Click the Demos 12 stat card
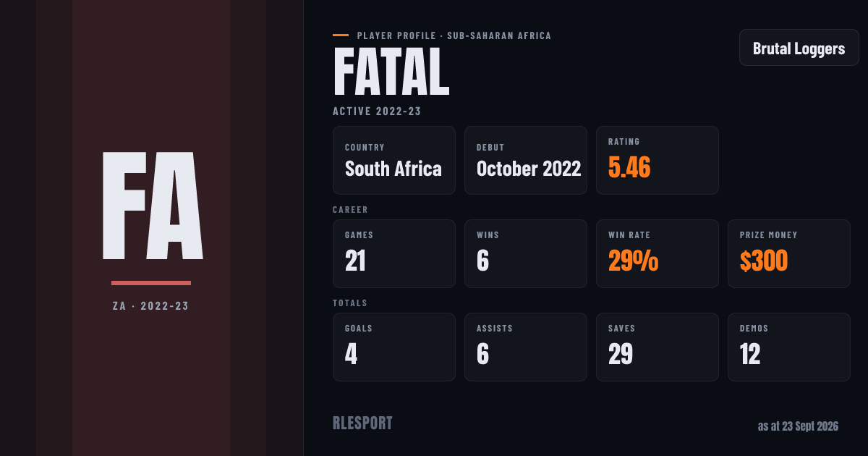Viewport: 868px width, 456px height. tap(789, 347)
